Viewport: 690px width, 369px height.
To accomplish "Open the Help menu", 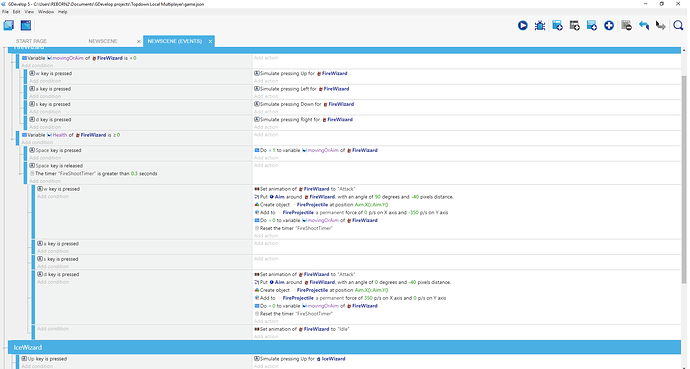I will pyautogui.click(x=62, y=12).
